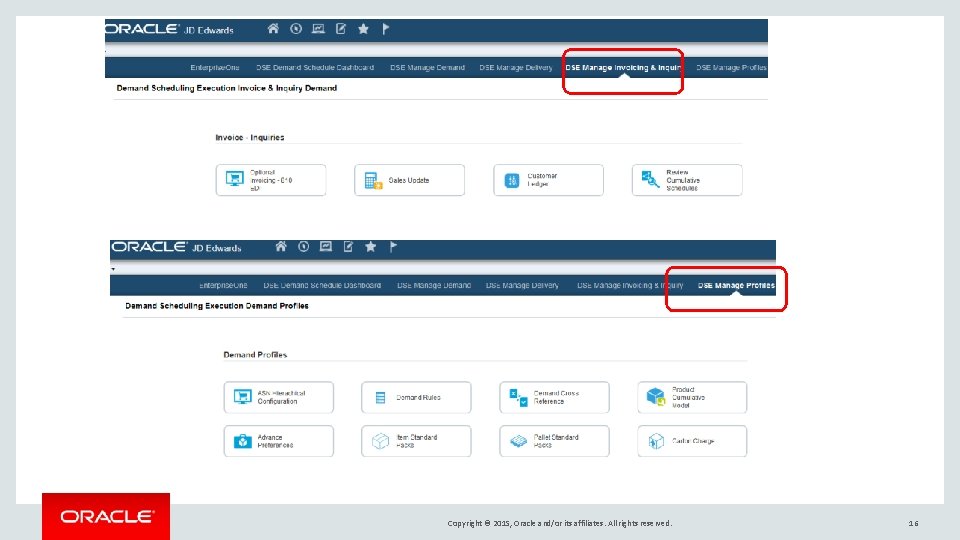Viewport: 960px width, 540px height.
Task: Select EnterpriseOne tab in Demand Profiles screen
Action: [223, 285]
